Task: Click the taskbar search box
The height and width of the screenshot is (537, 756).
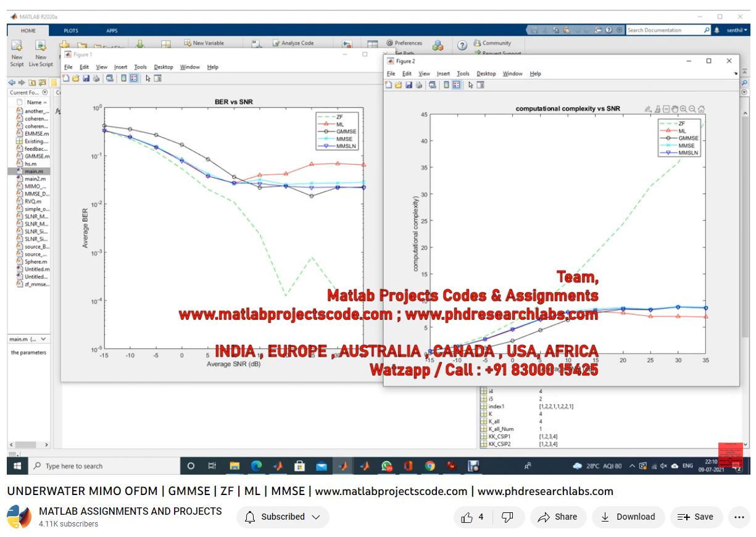Action: (x=103, y=466)
